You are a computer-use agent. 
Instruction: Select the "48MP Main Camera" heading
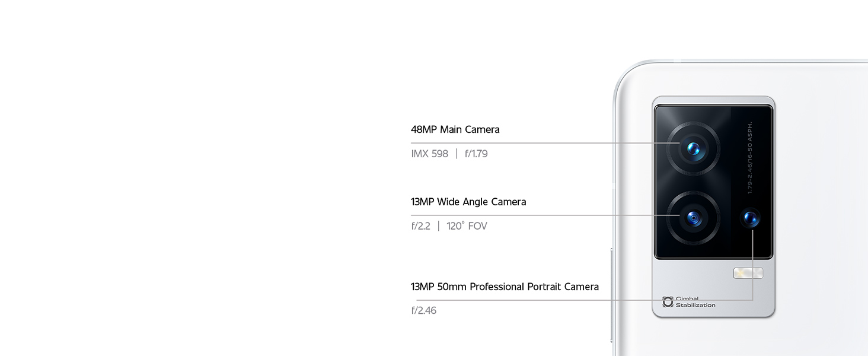pos(455,129)
